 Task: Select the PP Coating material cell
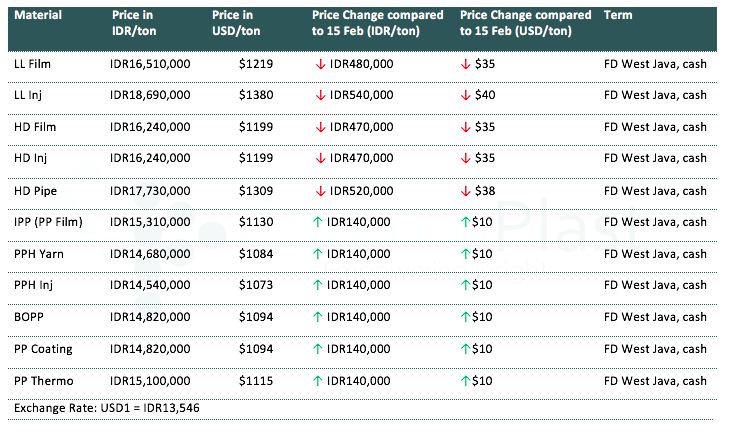(x=46, y=349)
